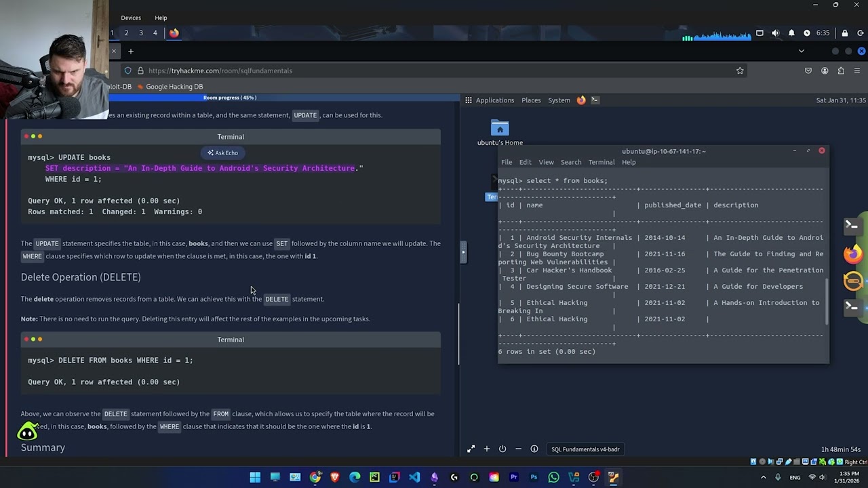The height and width of the screenshot is (488, 868).
Task: Open the terminal Search menu
Action: [571, 162]
